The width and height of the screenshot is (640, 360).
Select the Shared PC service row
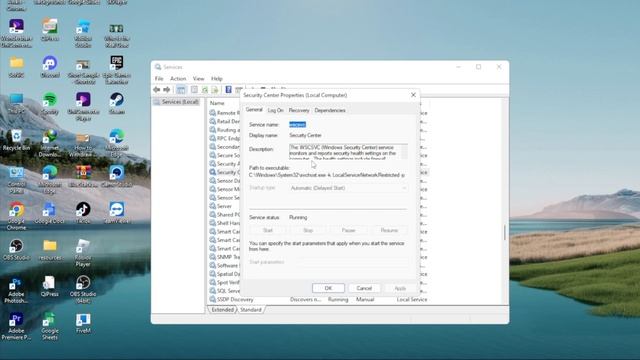click(224, 214)
